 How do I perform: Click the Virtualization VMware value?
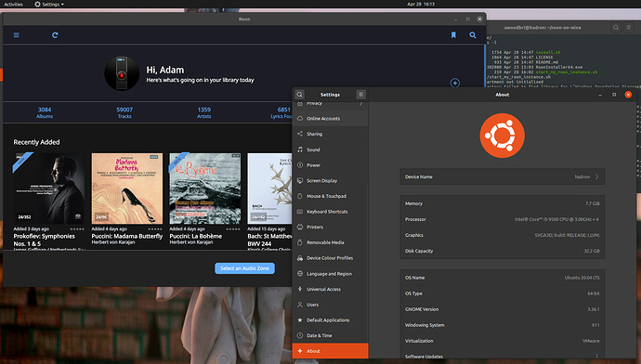click(x=591, y=341)
